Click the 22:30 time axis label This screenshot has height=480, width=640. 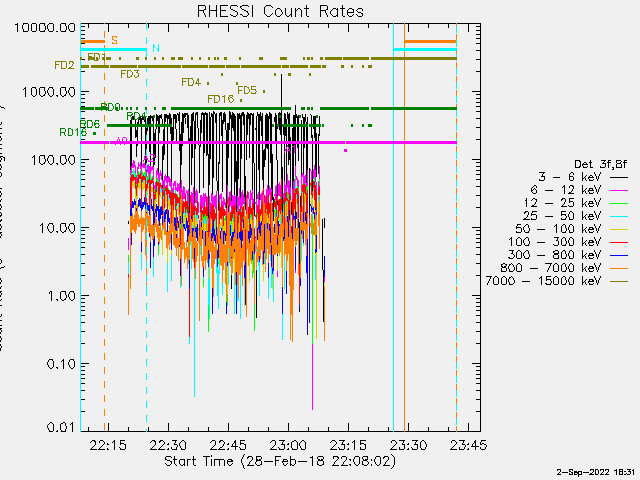point(168,445)
